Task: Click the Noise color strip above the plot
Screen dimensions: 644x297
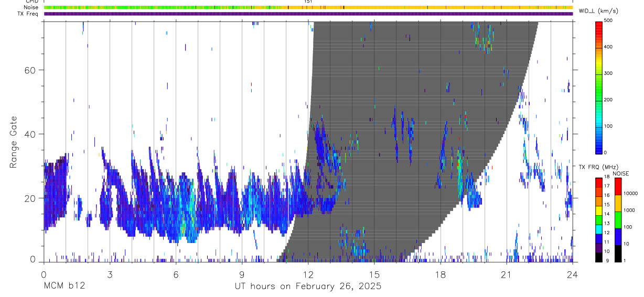Action: tap(308, 7)
